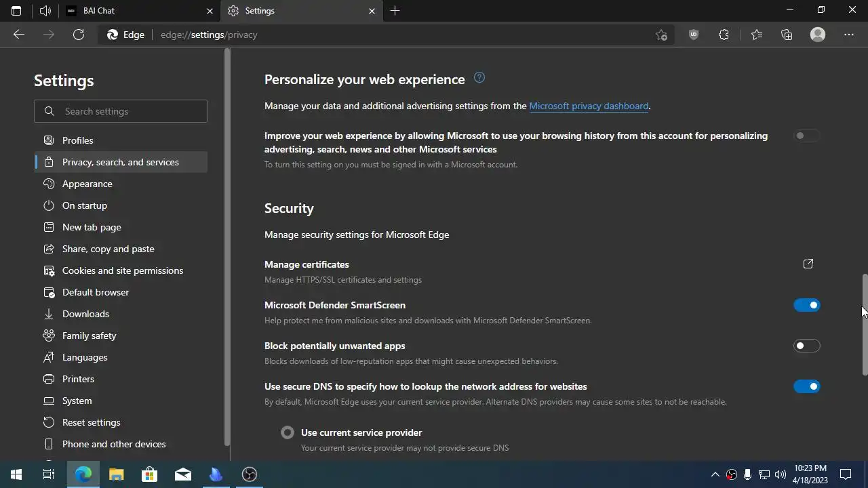Open Phone and other devices settings
Screen dimensions: 868x488
coord(121,444)
